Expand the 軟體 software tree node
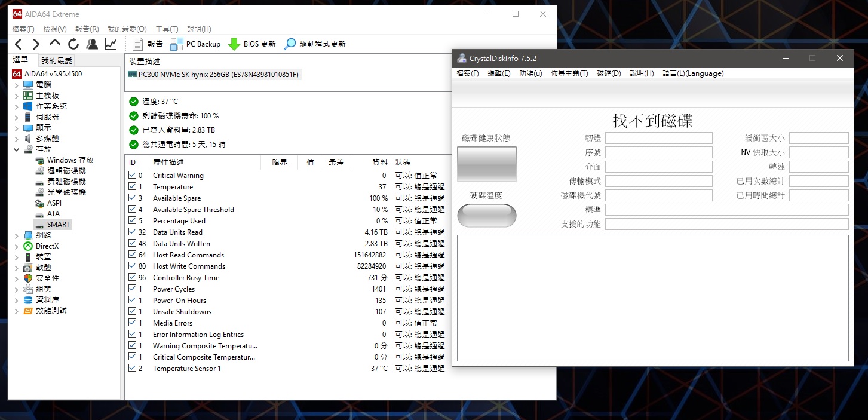This screenshot has width=868, height=420. point(17,268)
